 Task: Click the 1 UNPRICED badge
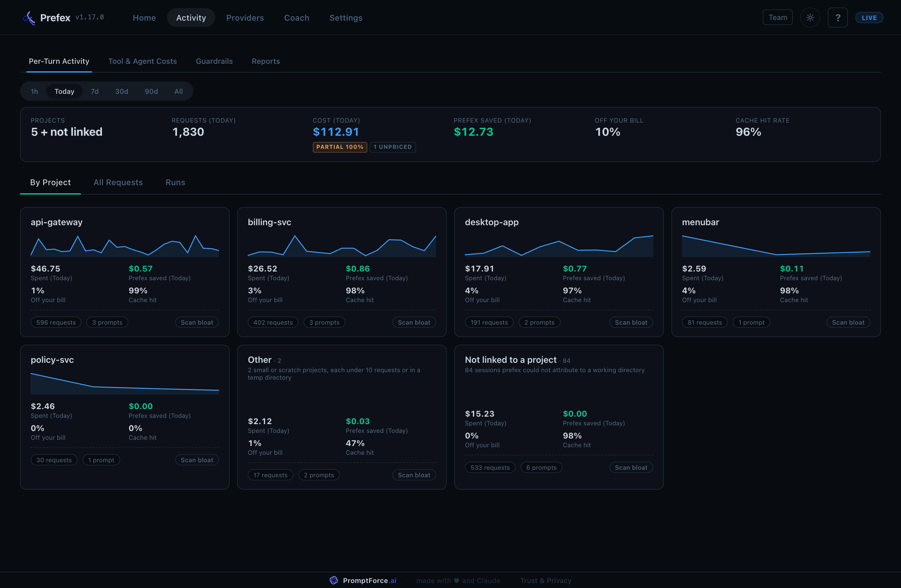pyautogui.click(x=393, y=147)
